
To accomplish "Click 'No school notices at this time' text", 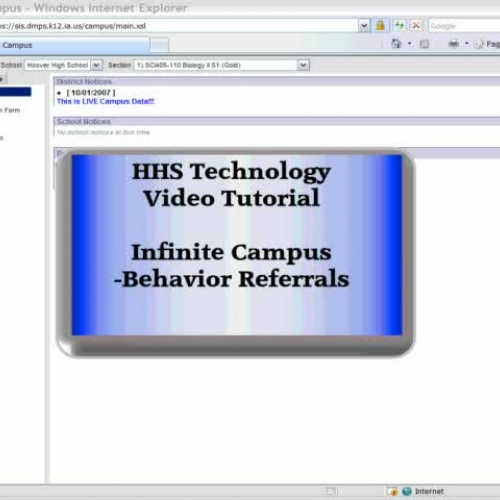I will pos(103,132).
